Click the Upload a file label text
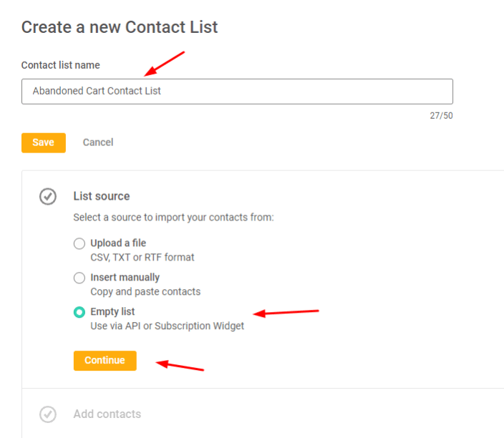The height and width of the screenshot is (438, 504). click(x=118, y=243)
